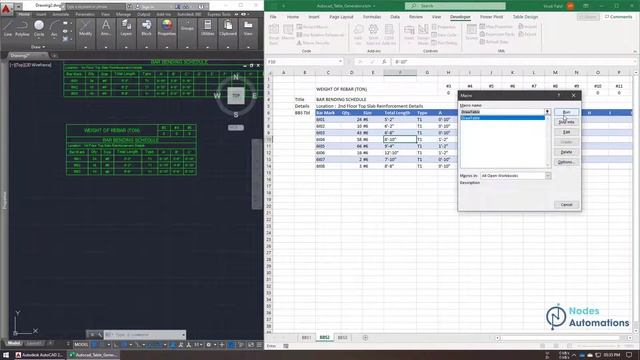640x360 pixels.
Task: Click Edit in the Macro dialog
Action: coord(567,132)
